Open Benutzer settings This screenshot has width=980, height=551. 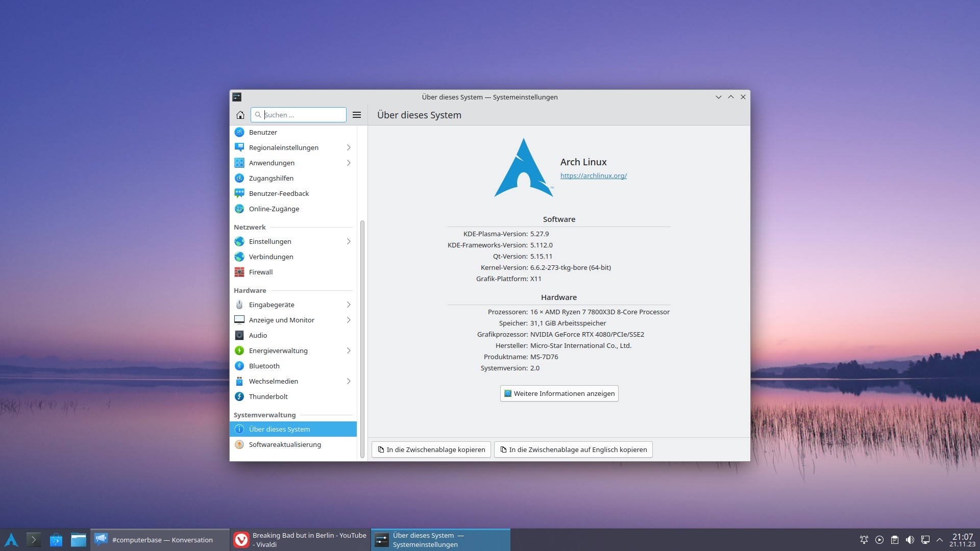[x=293, y=132]
